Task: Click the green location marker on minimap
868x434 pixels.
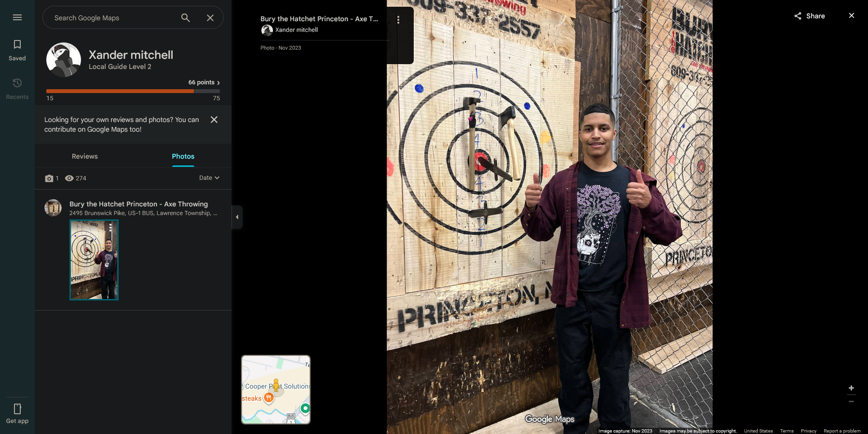Action: tap(305, 408)
